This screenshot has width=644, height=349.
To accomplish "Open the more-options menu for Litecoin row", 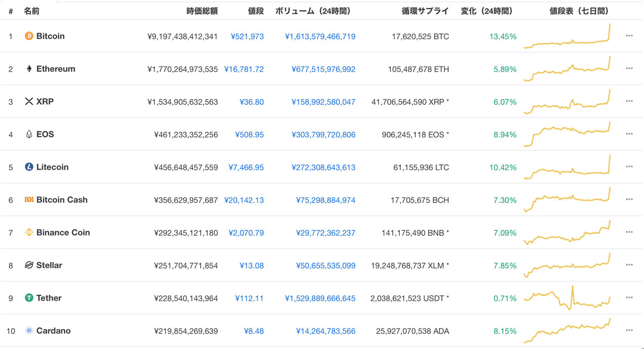I will coord(629,167).
